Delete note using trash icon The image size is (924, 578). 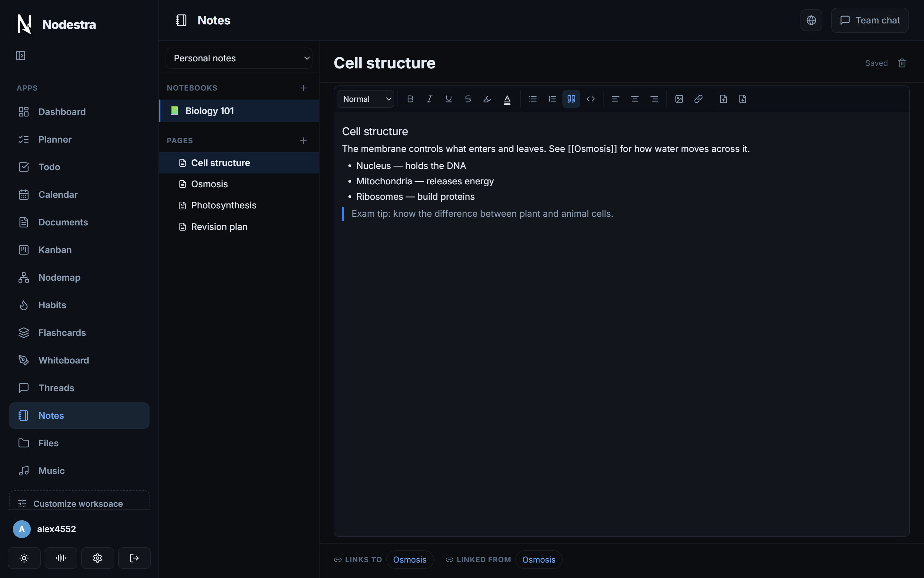point(902,63)
